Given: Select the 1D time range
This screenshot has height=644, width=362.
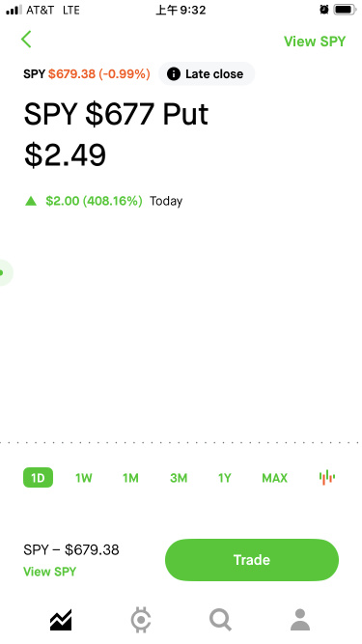Looking at the screenshot, I should tap(38, 478).
